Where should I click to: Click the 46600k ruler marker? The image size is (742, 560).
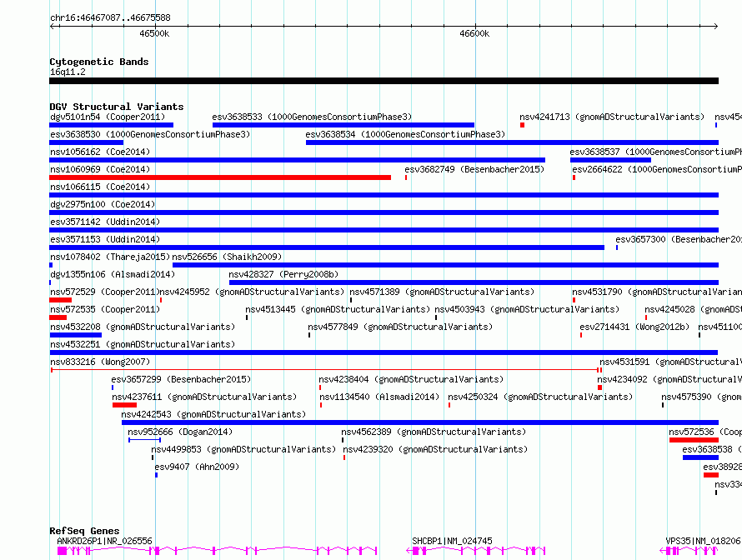474,33
